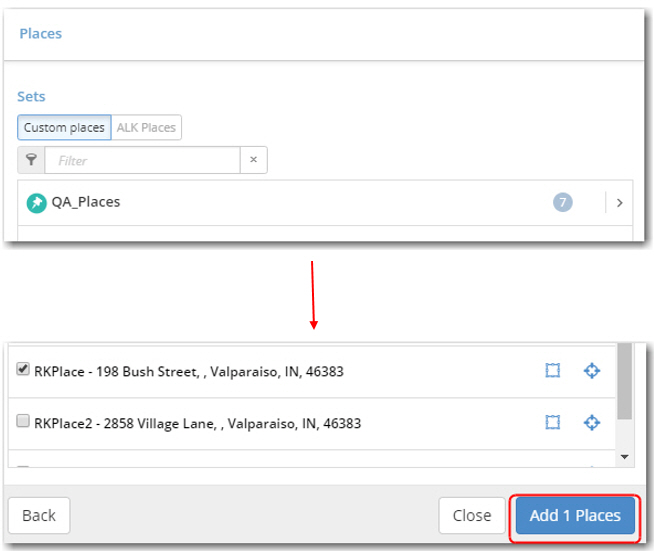Click the Places dialog heading

pyautogui.click(x=41, y=34)
